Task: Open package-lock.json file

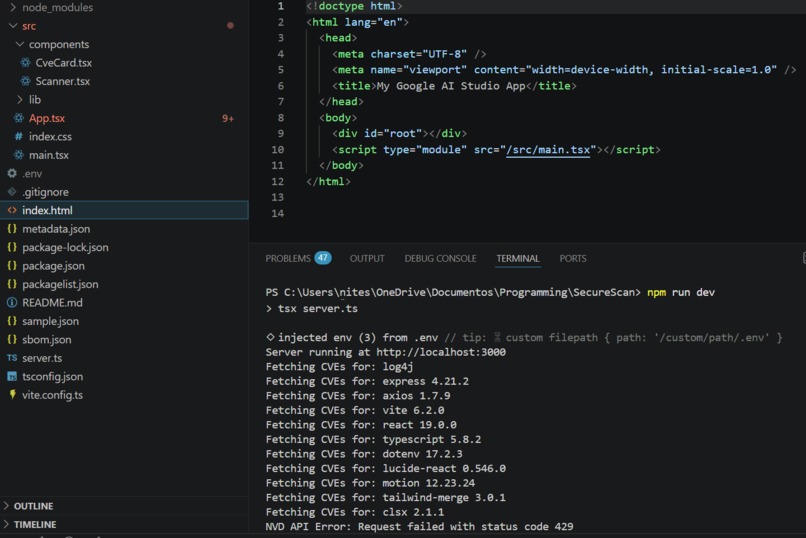Action: 65,247
